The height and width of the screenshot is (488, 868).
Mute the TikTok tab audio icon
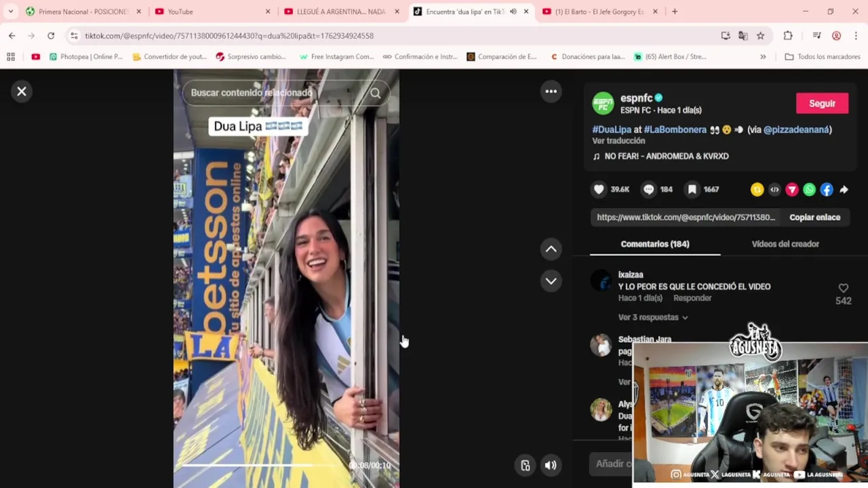pos(513,12)
